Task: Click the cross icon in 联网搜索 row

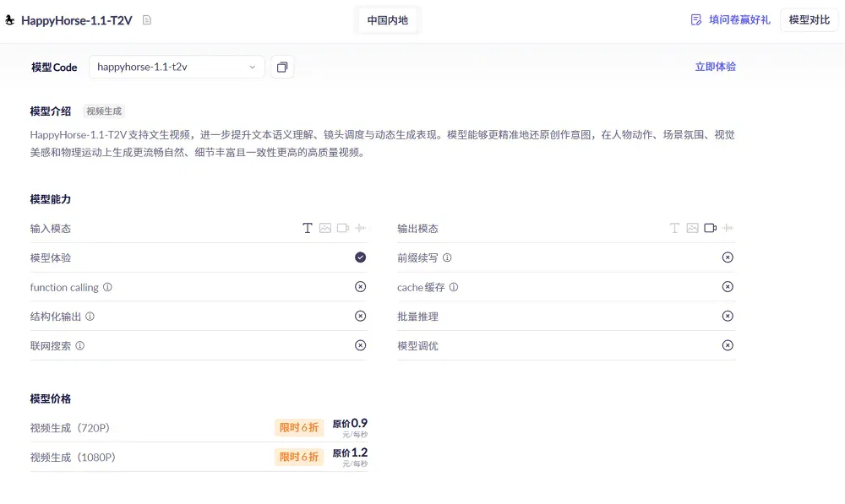Action: coord(361,345)
